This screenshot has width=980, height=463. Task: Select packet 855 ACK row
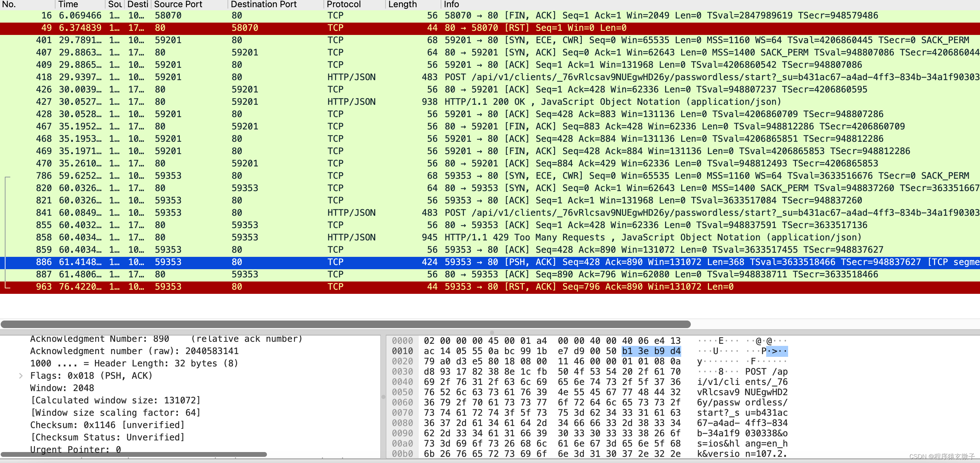[x=490, y=225]
